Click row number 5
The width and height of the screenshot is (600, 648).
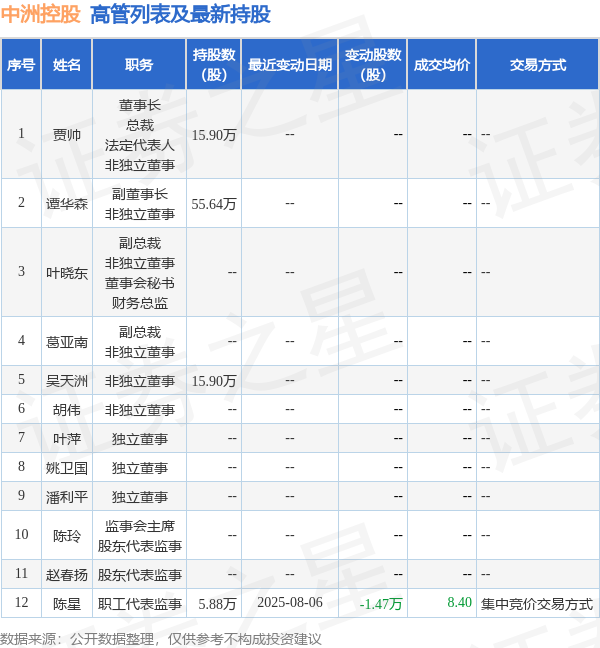21,379
